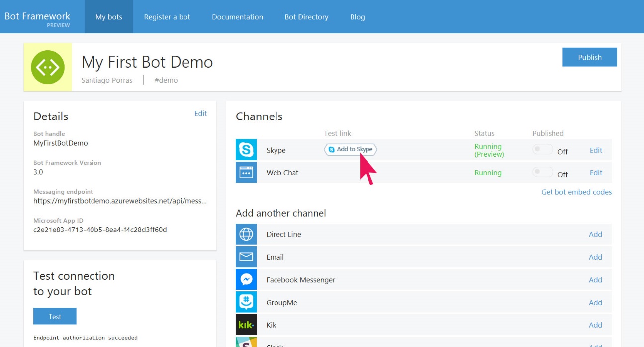The width and height of the screenshot is (644, 347).
Task: Click the Direct Line globe icon
Action: coord(246,234)
